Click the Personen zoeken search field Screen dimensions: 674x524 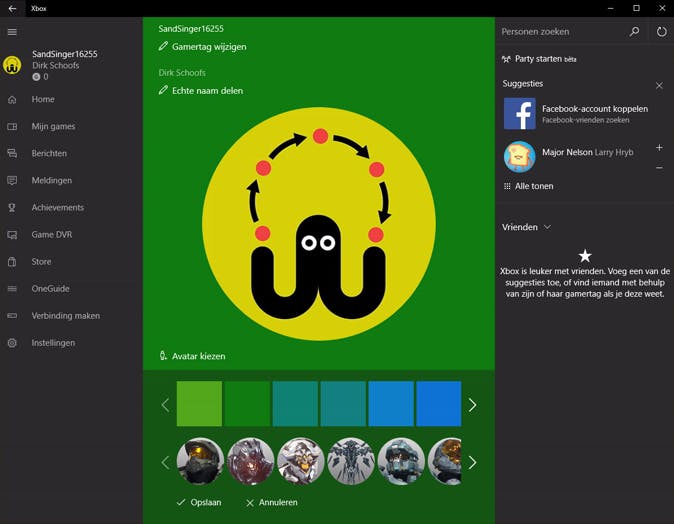coord(561,31)
